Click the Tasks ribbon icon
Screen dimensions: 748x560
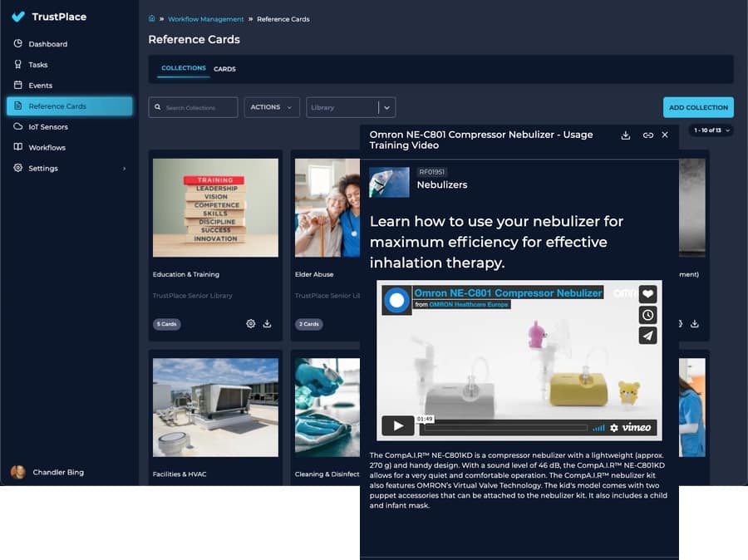coord(18,64)
